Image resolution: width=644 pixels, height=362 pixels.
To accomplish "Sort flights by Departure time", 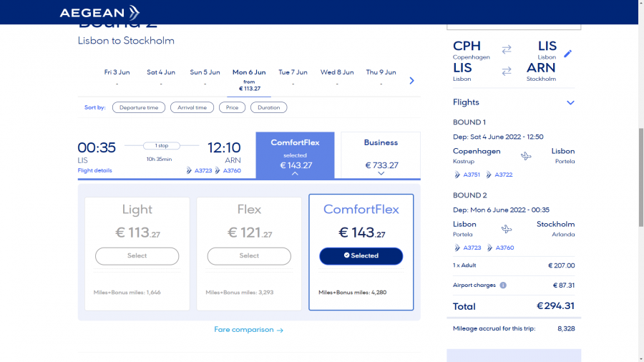I will (x=139, y=107).
